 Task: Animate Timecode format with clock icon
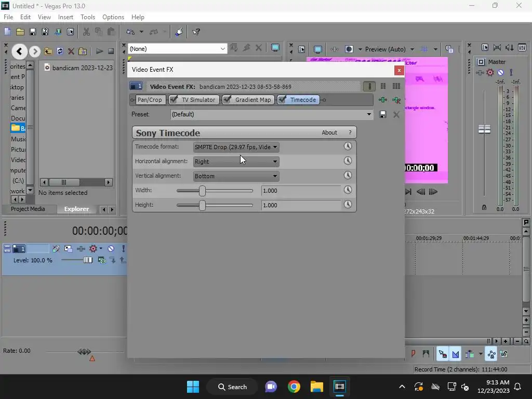click(x=348, y=146)
